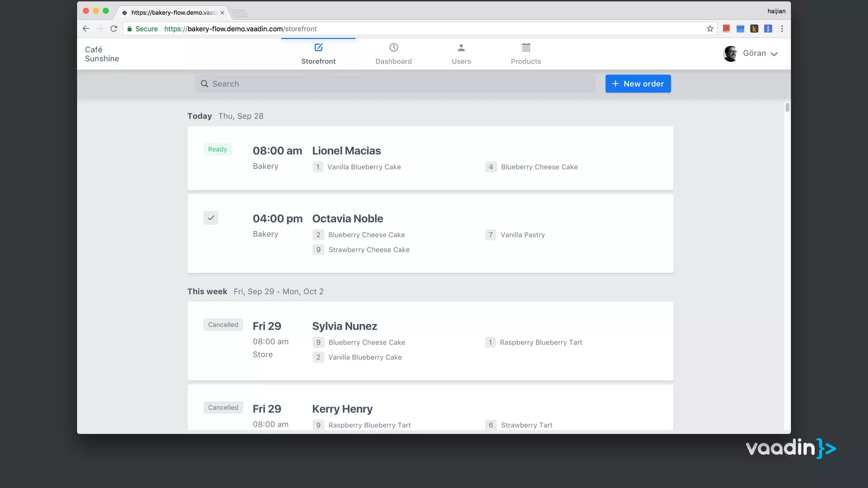
Task: Click Ready status badge for Lionel Macias
Action: pos(217,150)
